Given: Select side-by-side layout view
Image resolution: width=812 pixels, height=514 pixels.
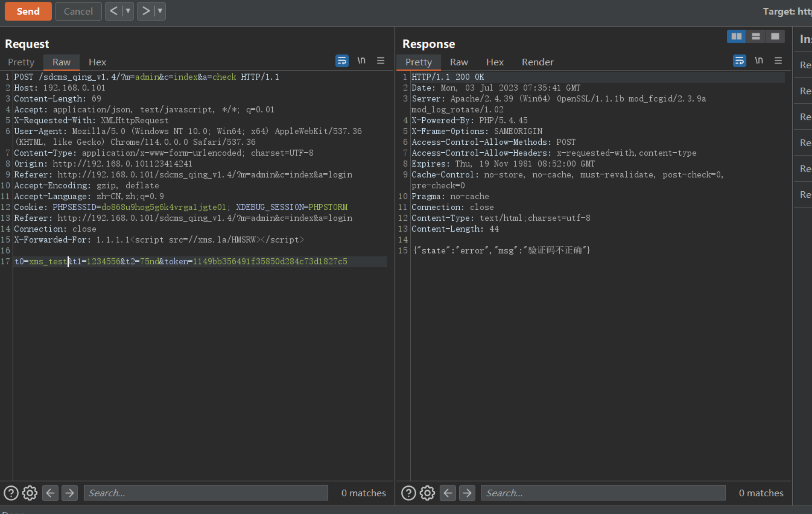Looking at the screenshot, I should click(736, 37).
